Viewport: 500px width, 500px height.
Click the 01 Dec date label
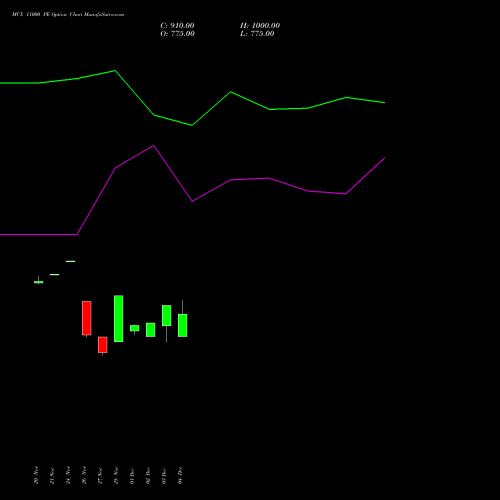[x=132, y=475]
